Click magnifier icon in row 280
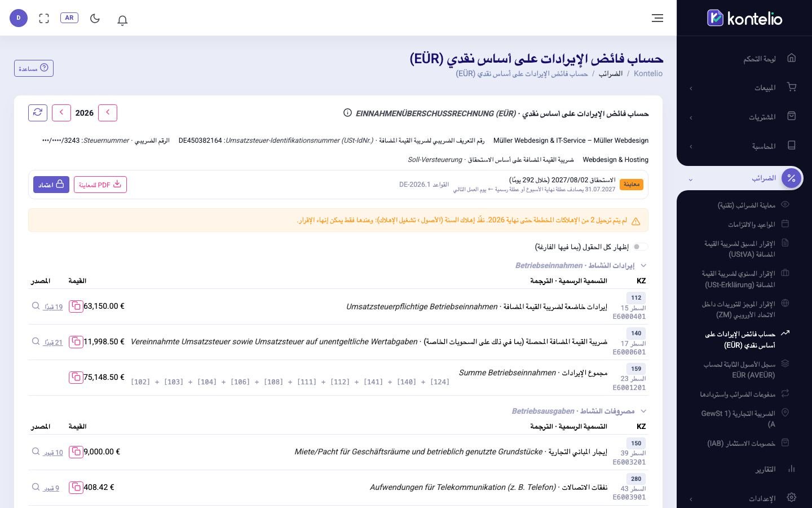 [36, 487]
